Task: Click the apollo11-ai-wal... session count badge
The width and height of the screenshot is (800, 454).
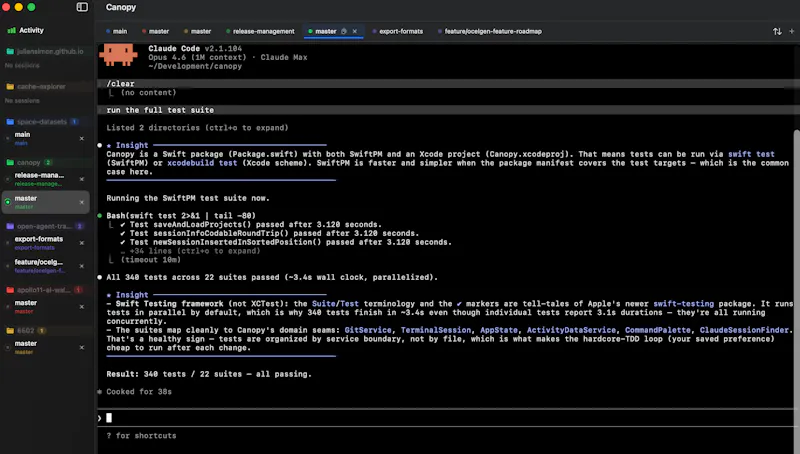Action: click(x=78, y=290)
